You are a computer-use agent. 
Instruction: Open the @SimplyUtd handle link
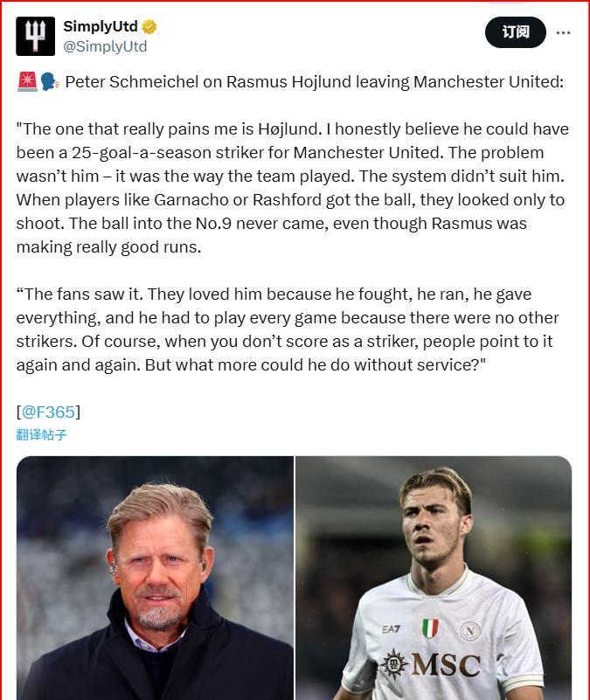pos(105,46)
